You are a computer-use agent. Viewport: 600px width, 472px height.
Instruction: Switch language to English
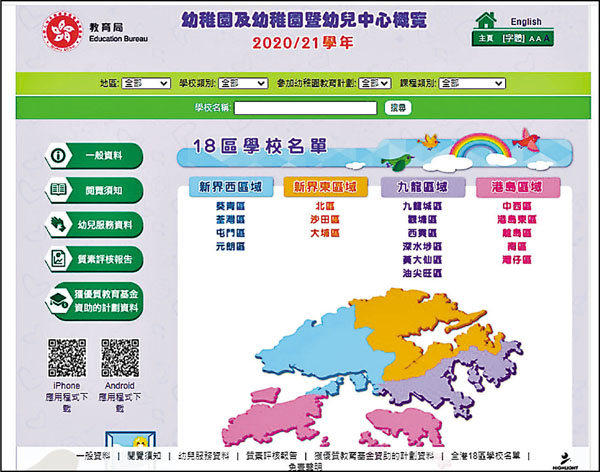click(525, 22)
